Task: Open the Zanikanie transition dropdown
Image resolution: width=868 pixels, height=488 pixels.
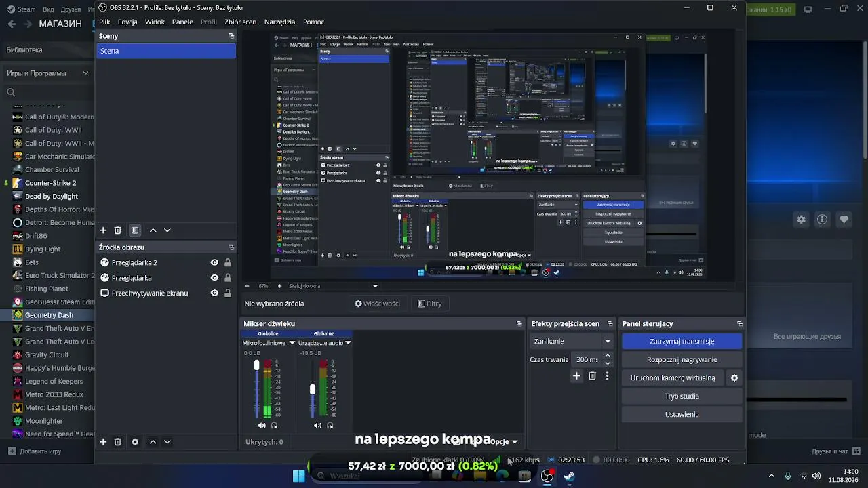Action: [572, 342]
